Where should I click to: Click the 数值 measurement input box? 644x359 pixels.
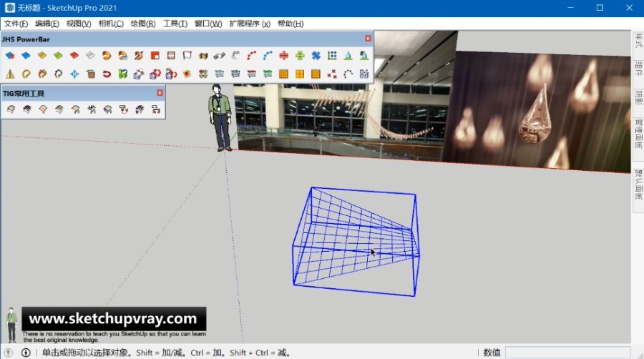point(567,353)
